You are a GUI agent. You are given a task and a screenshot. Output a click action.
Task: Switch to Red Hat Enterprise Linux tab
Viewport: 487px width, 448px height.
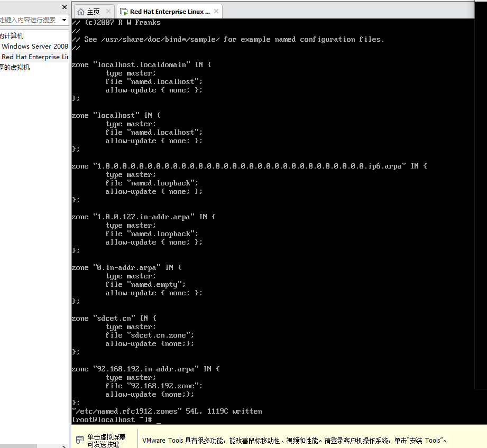point(170,12)
